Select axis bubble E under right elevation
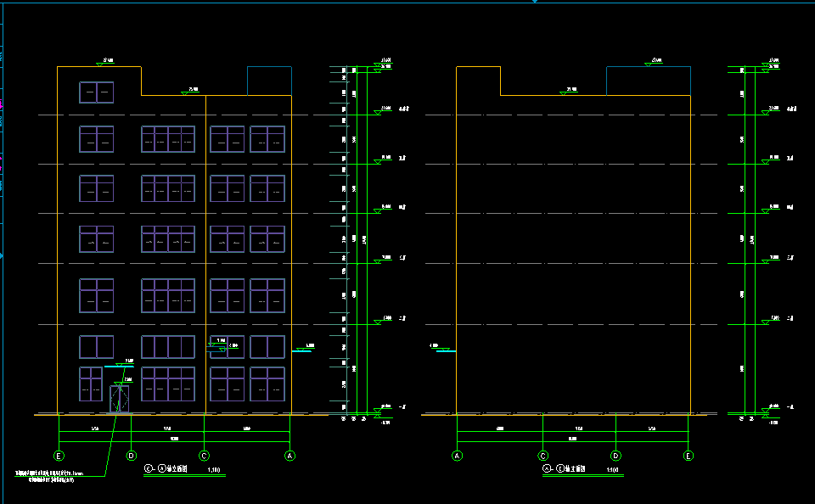 tap(689, 456)
